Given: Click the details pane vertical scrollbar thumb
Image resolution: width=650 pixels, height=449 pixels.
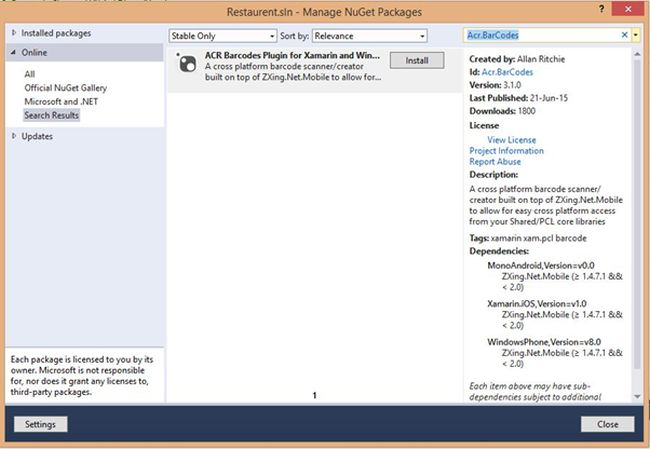Looking at the screenshot, I should click(637, 214).
